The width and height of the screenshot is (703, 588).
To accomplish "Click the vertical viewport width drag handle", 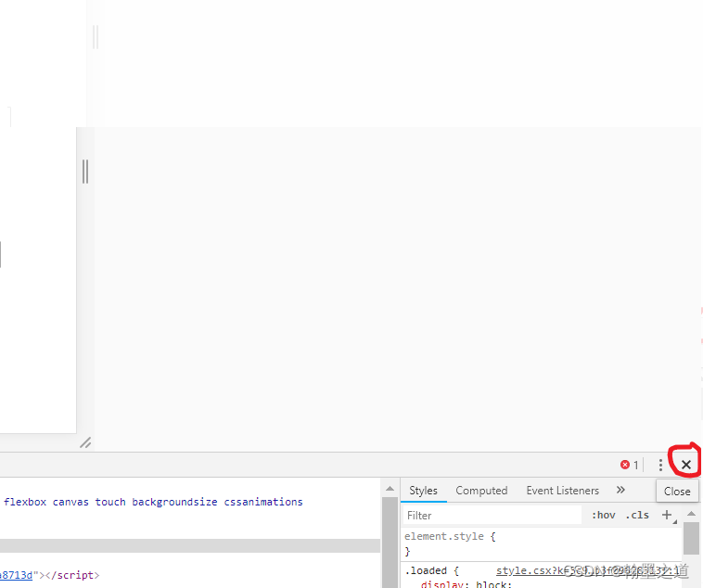I will pyautogui.click(x=85, y=172).
